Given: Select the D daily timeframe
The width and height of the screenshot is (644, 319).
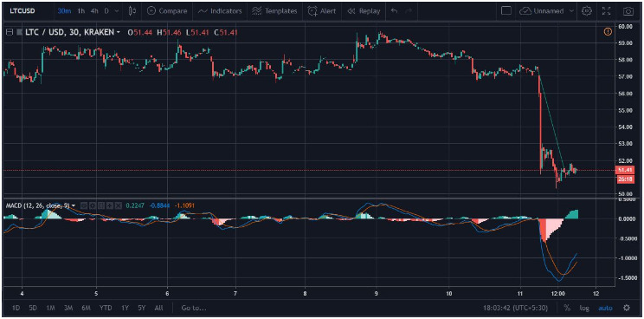Looking at the screenshot, I should click(106, 11).
